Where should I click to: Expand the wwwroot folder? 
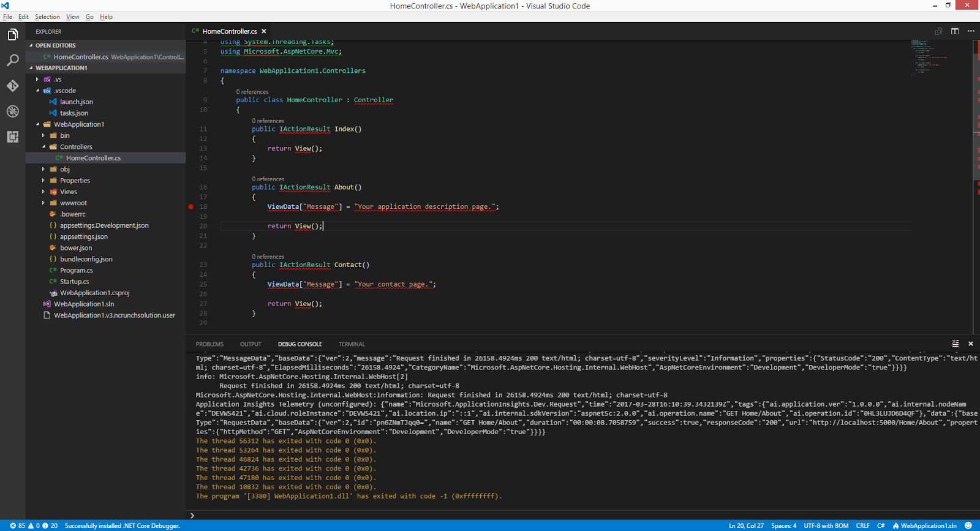pos(43,203)
